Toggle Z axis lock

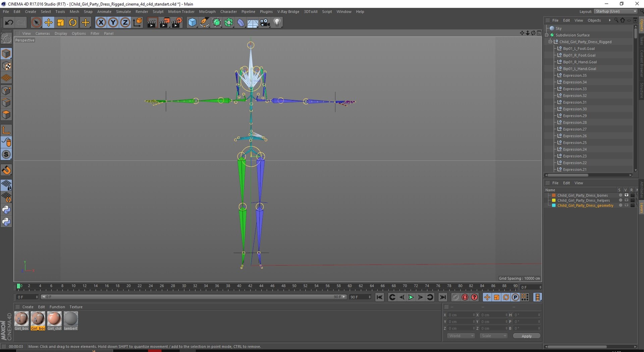coord(125,22)
